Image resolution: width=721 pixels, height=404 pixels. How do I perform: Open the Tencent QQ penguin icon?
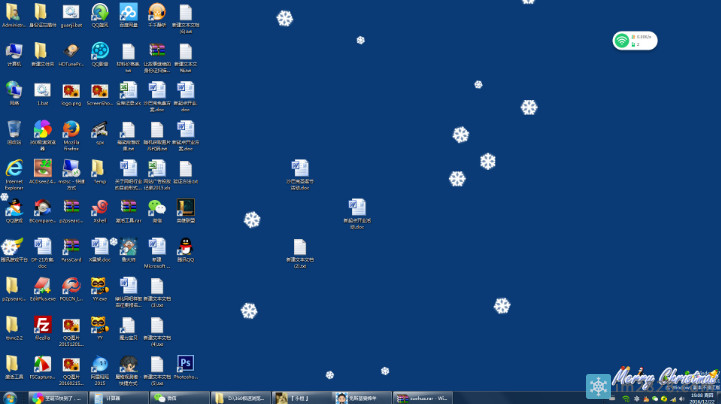click(185, 247)
